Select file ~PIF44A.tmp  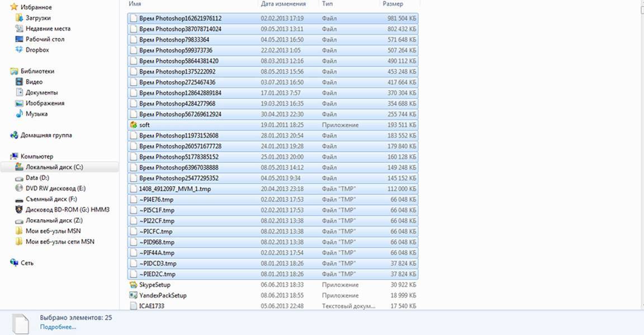click(x=273, y=253)
